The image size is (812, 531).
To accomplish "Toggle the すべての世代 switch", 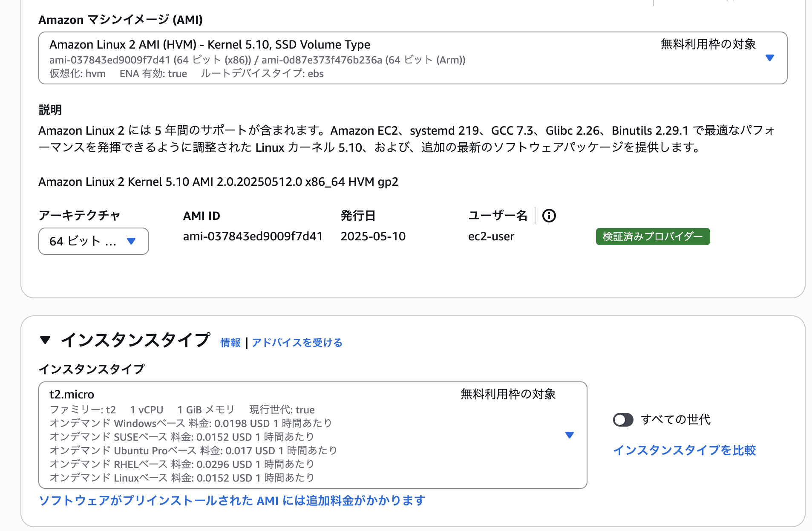I will (623, 420).
